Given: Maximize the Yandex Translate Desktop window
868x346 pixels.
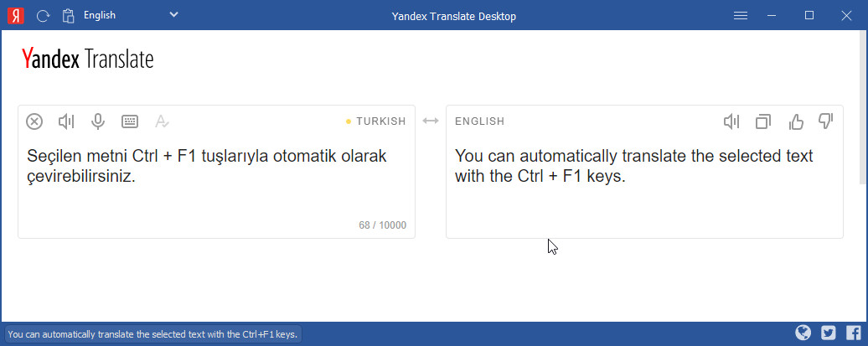Looking at the screenshot, I should [809, 16].
